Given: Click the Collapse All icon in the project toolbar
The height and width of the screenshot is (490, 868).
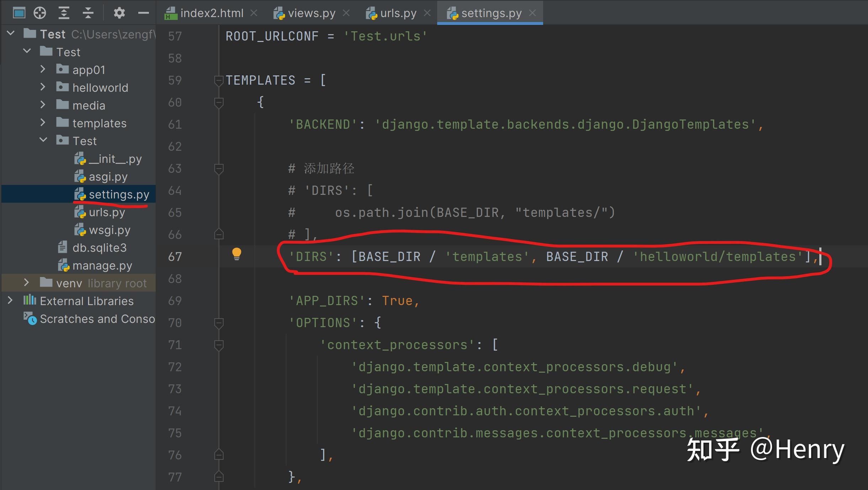Looking at the screenshot, I should click(88, 13).
